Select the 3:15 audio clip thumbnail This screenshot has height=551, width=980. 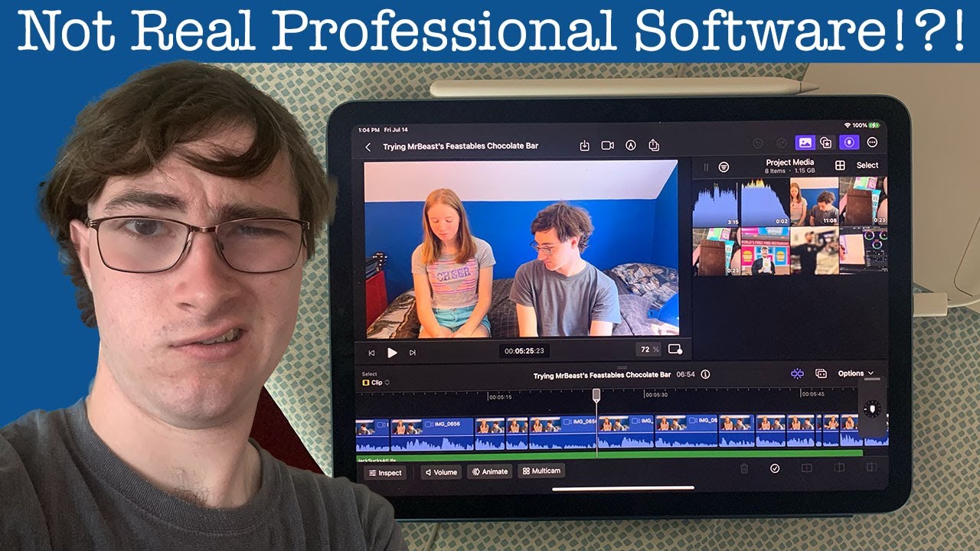click(717, 203)
